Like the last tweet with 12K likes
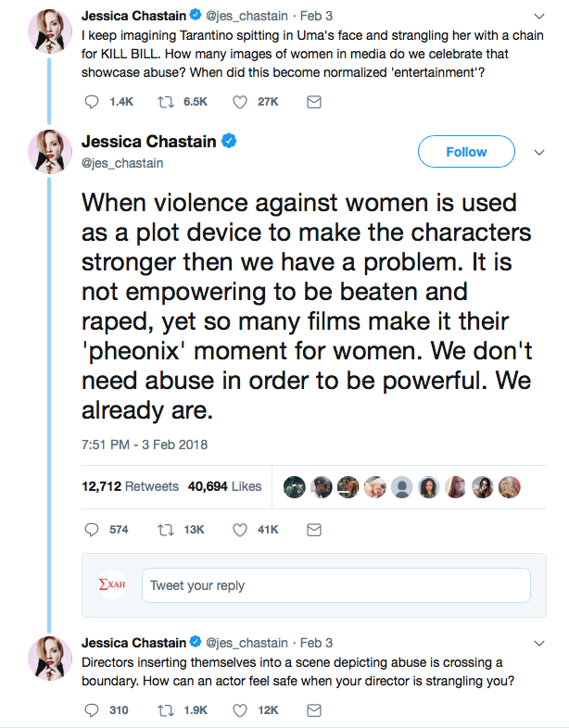The width and height of the screenshot is (569, 728). click(x=240, y=710)
